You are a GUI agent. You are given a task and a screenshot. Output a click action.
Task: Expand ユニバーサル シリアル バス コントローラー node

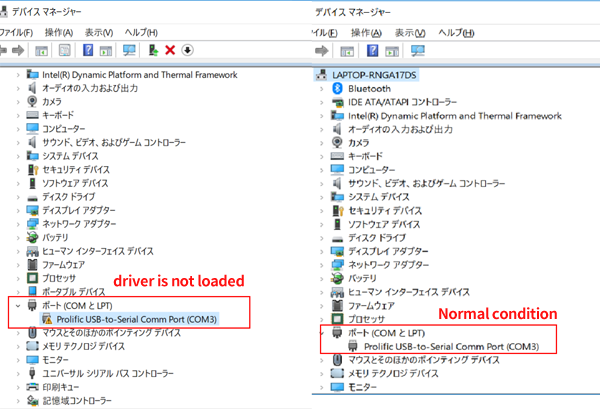pos(18,373)
